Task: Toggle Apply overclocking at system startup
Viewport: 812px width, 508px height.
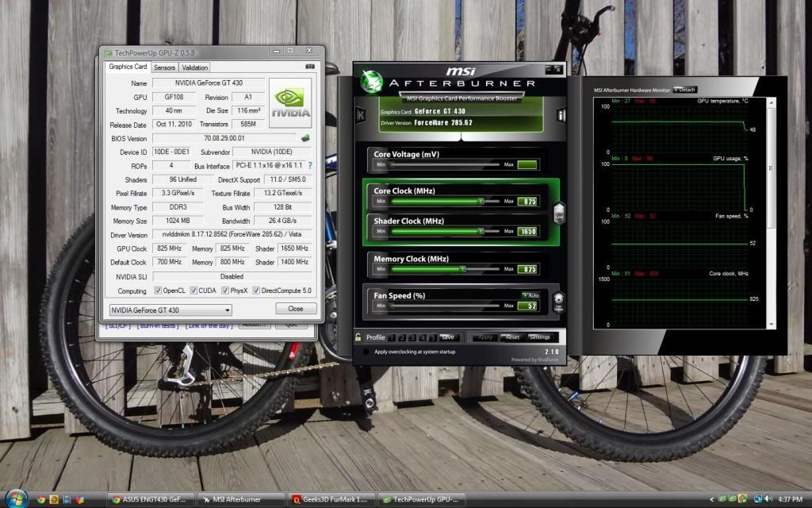Action: (x=366, y=352)
